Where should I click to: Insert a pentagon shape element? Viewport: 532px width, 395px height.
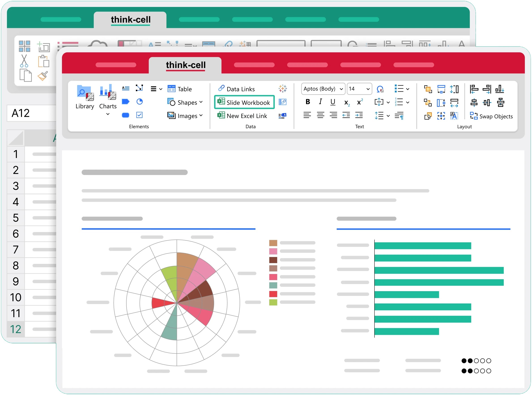point(126,102)
